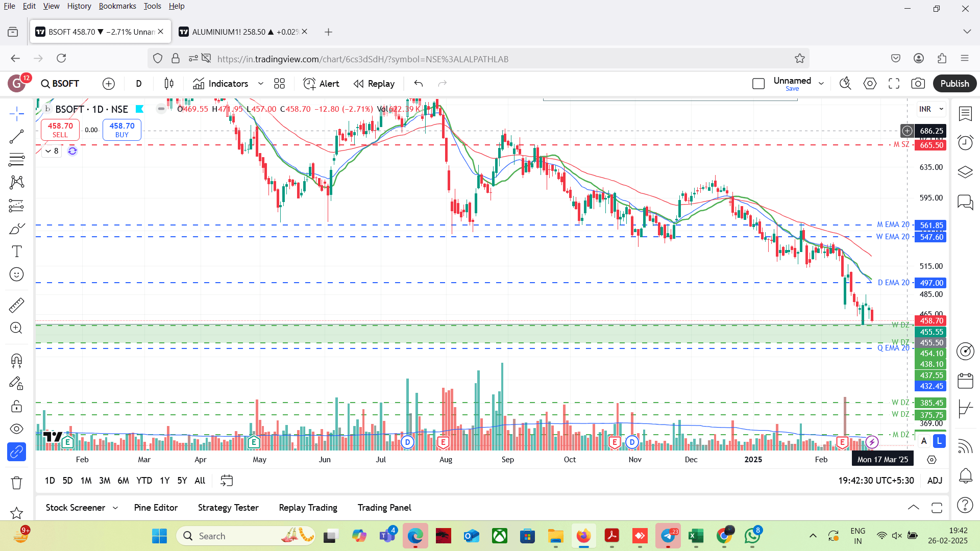Open the forecasting and measurement tools
The image size is (980, 551).
coord(16,206)
